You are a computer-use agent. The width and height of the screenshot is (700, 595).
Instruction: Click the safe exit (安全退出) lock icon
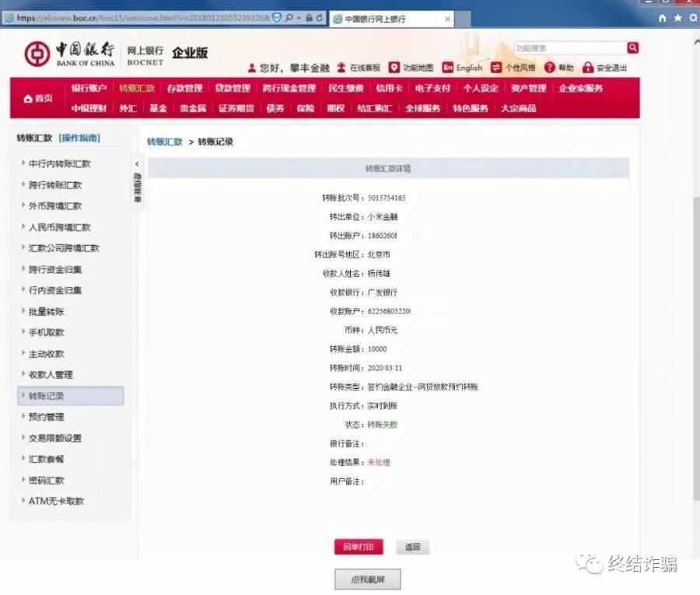pyautogui.click(x=588, y=68)
